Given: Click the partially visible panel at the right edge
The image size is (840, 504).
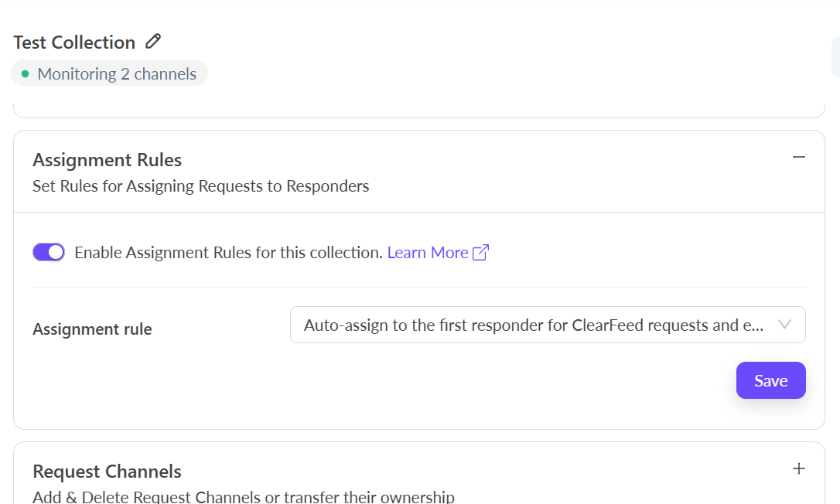Looking at the screenshot, I should pyautogui.click(x=835, y=58).
